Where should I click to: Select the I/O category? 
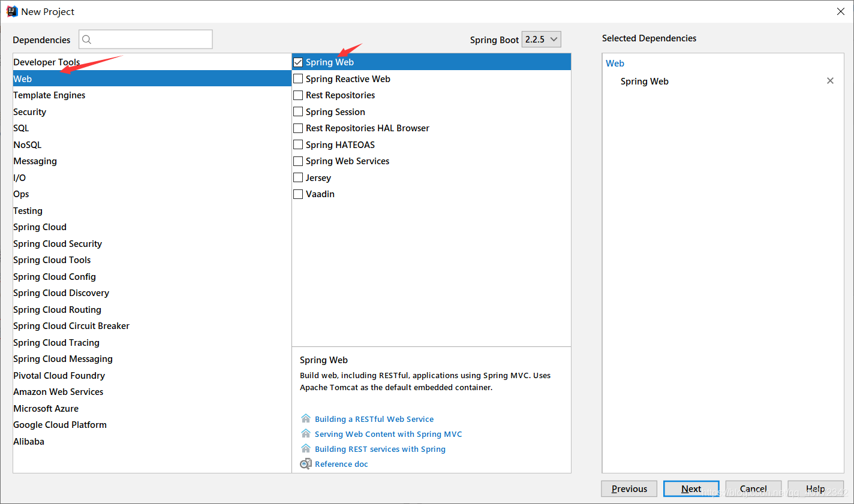(152, 177)
